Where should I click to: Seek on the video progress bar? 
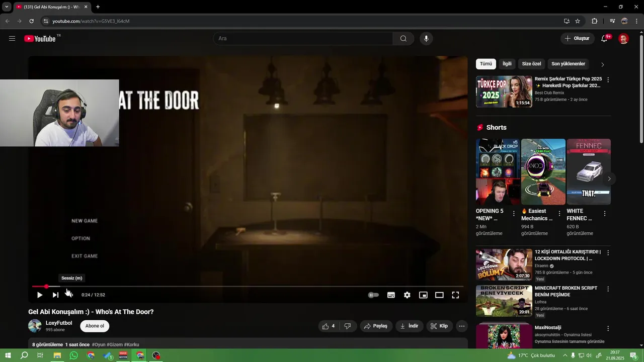(248, 287)
